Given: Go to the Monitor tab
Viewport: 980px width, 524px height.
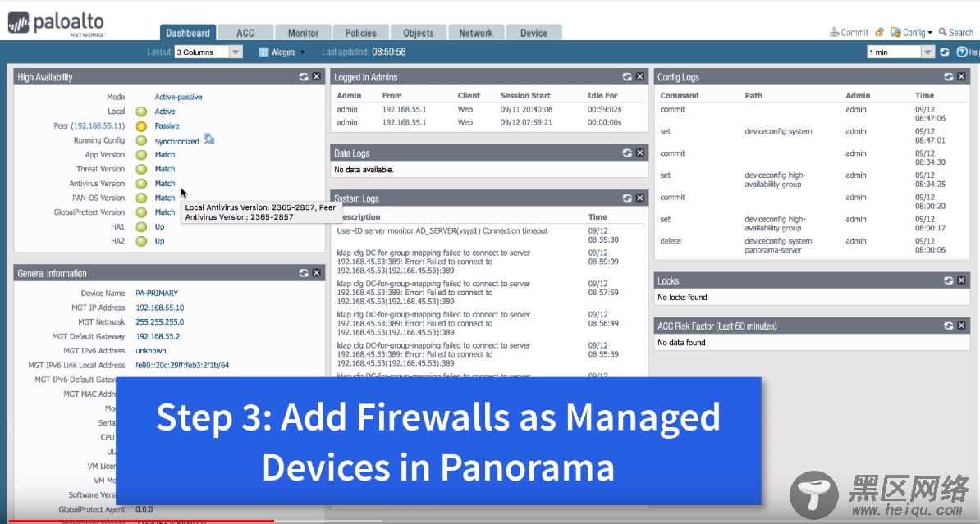Looking at the screenshot, I should (303, 33).
